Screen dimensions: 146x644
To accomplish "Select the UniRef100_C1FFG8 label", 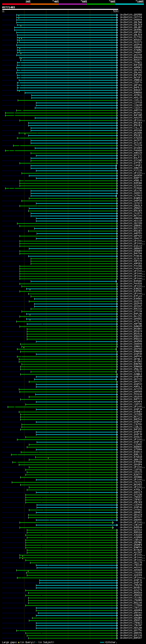I will point(131,103).
